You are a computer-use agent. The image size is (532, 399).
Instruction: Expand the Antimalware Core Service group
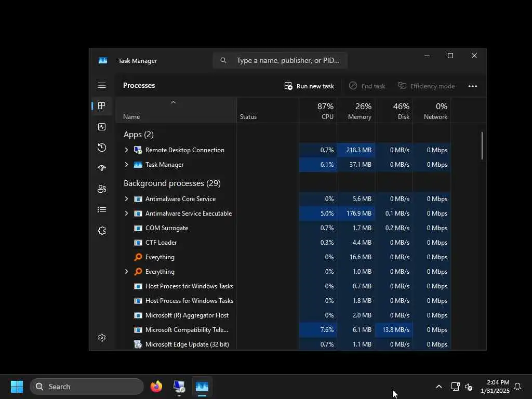(x=126, y=199)
